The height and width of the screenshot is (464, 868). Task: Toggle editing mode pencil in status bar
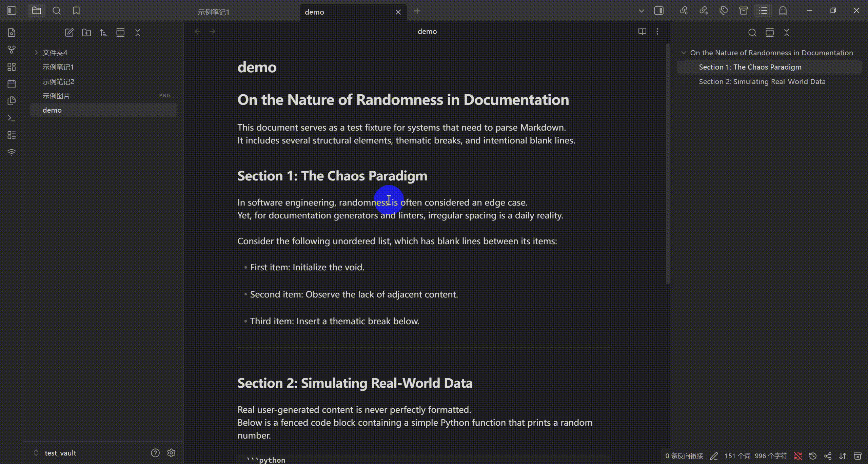(714, 456)
